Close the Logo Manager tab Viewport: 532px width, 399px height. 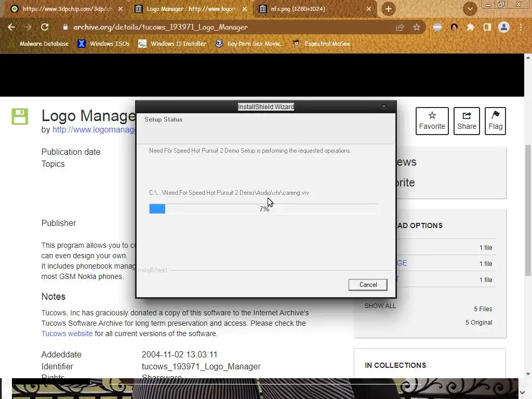click(x=245, y=9)
